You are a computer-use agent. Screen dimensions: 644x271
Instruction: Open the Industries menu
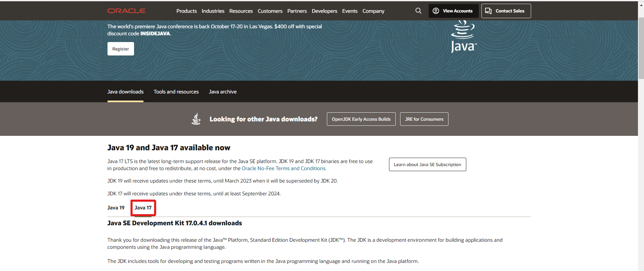pos(213,11)
